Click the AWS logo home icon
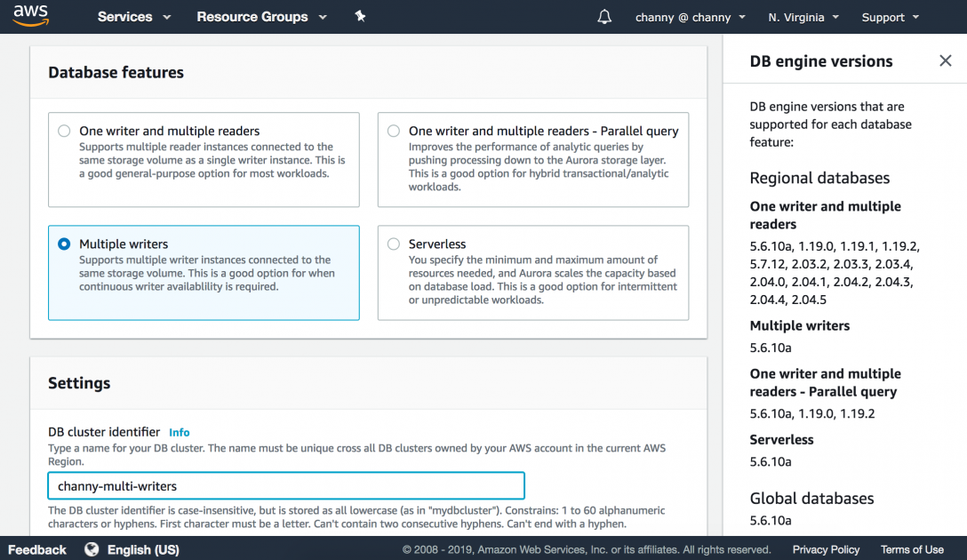The height and width of the screenshot is (560, 967). 30,17
